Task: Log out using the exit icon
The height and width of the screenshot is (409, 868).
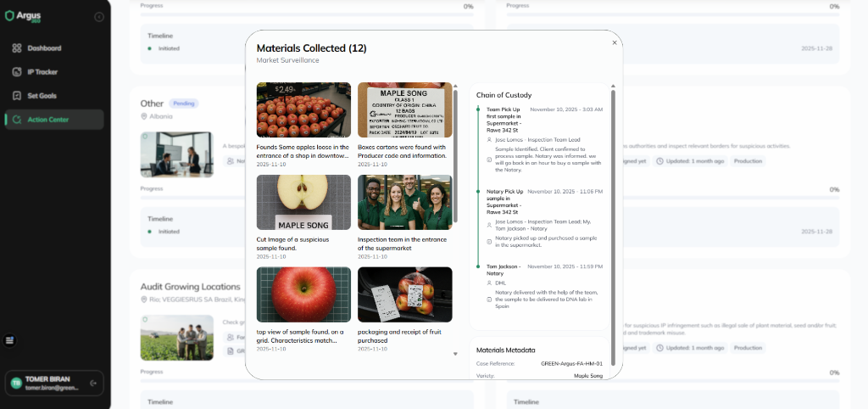Action: (93, 383)
